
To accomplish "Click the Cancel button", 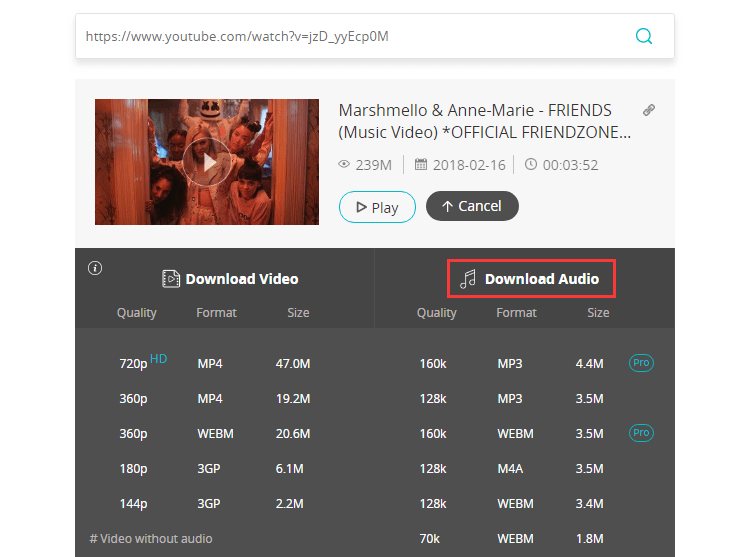I will click(472, 206).
